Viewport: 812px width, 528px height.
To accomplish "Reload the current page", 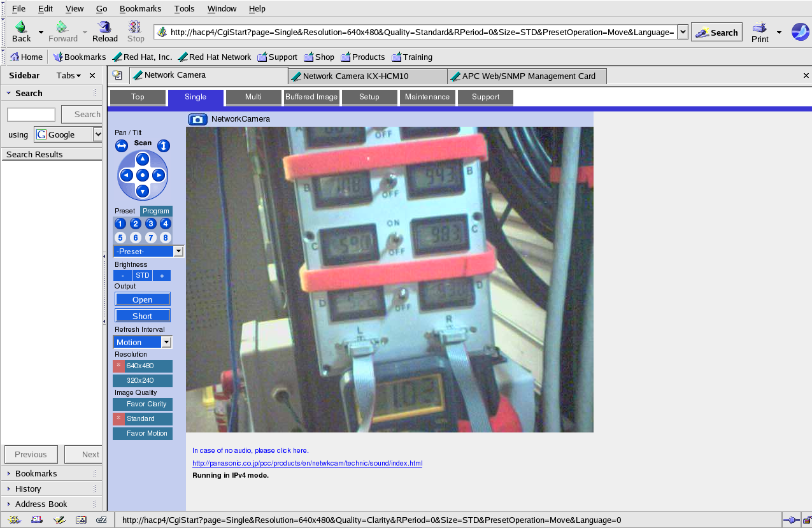I will tap(105, 31).
